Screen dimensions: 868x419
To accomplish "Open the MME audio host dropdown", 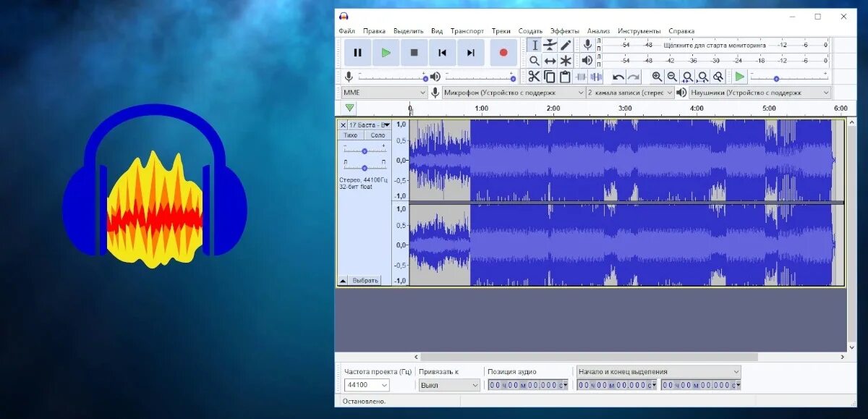I will point(384,93).
